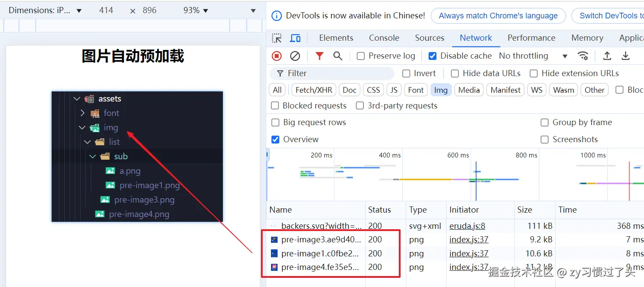Click the network Filter text field
The height and width of the screenshot is (287, 644).
[x=332, y=73]
